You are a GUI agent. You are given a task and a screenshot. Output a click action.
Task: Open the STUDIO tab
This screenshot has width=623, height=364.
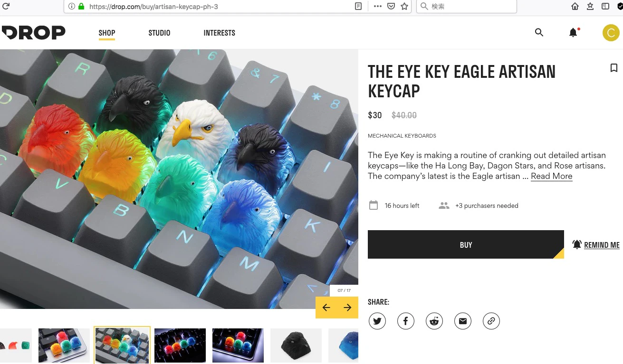pos(159,33)
